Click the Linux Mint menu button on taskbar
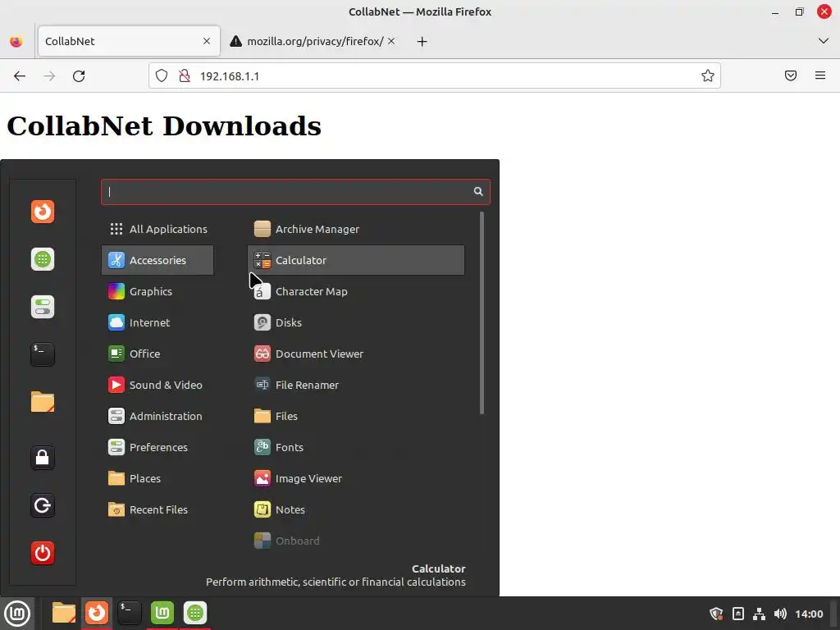Viewport: 840px width, 630px height. click(x=17, y=614)
